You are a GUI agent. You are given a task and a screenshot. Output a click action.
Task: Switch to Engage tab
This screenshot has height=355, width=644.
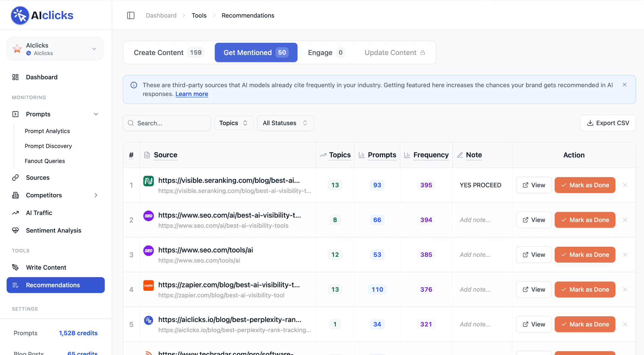point(326,53)
